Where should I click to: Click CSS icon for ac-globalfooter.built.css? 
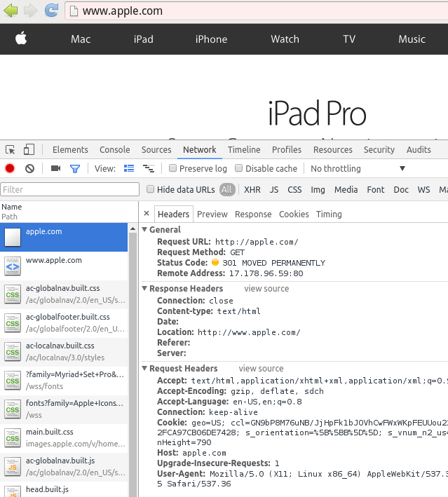point(13,323)
